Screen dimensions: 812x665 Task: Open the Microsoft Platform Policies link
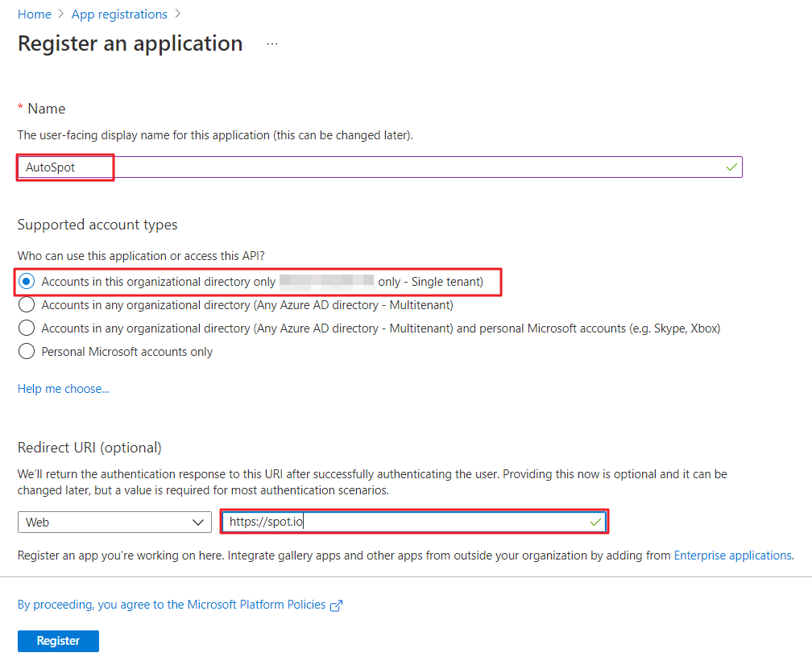click(x=172, y=605)
